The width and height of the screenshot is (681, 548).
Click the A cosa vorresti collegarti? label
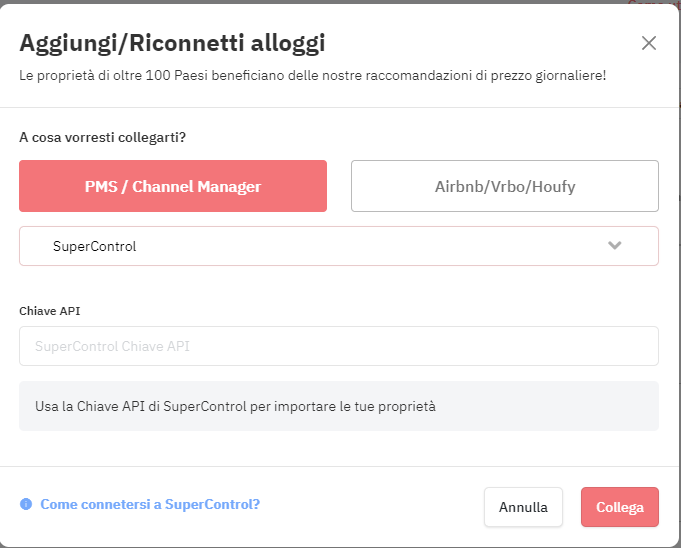[102, 137]
